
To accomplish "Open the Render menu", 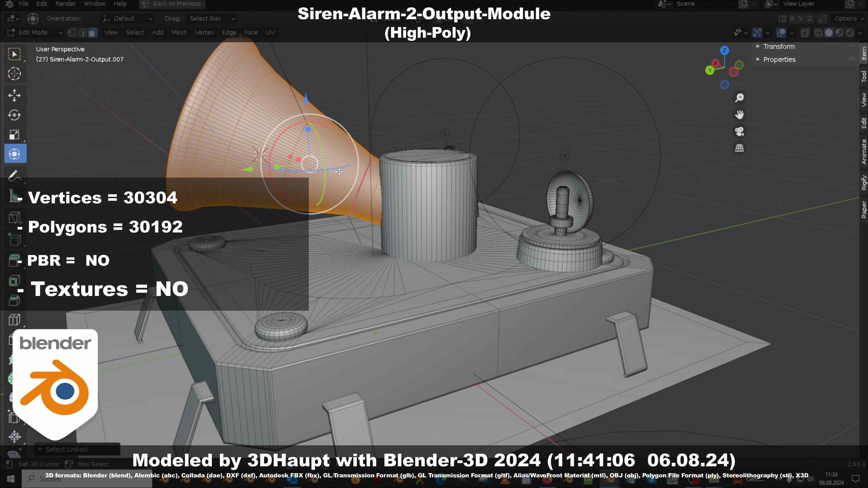I will [x=66, y=4].
